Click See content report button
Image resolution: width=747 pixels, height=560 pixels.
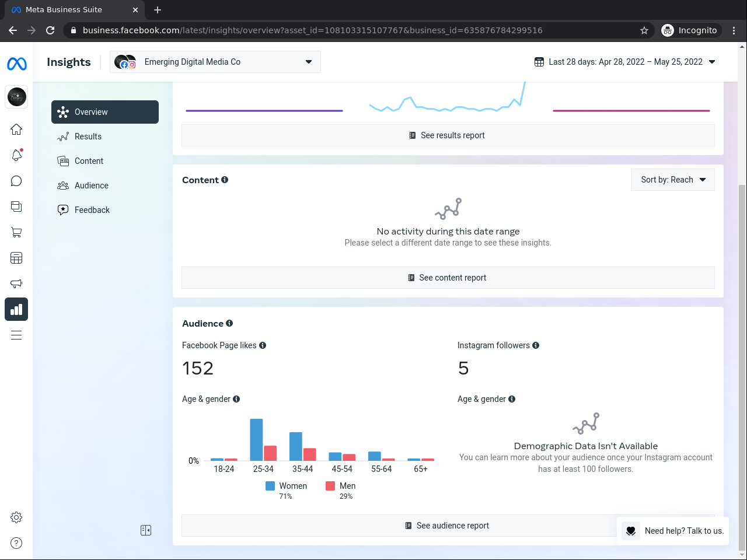click(448, 278)
